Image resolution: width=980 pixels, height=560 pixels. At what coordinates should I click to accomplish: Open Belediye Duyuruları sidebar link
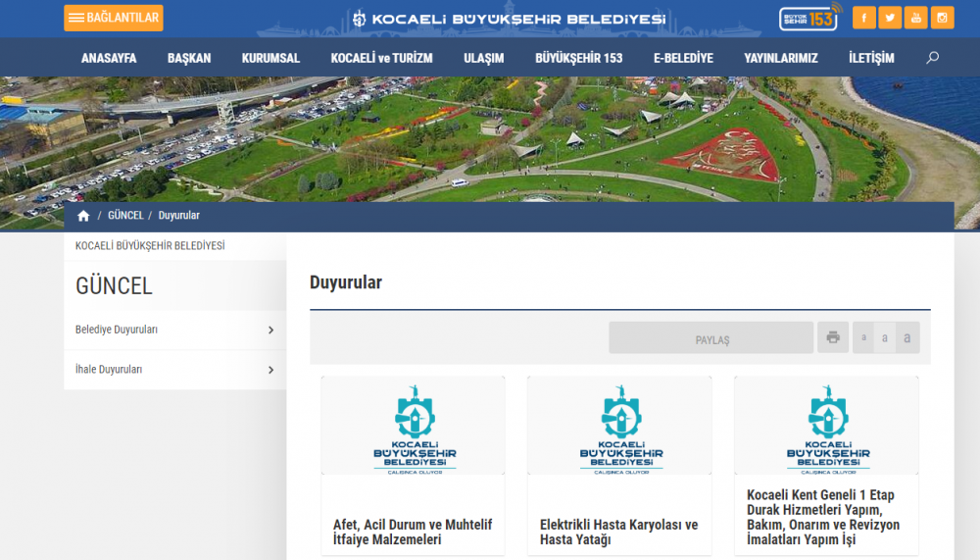click(117, 330)
